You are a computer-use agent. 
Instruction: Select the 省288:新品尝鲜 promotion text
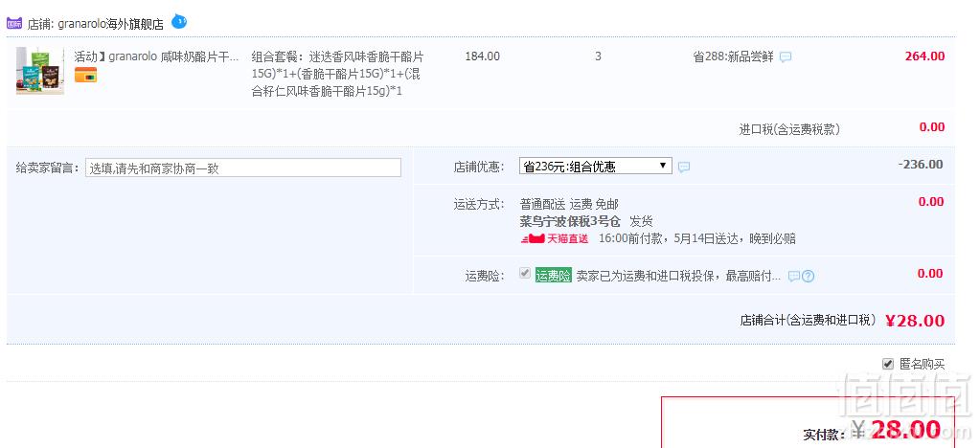733,56
